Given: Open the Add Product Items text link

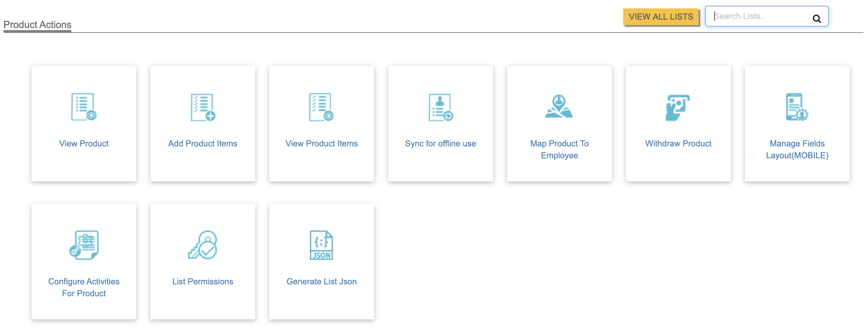Looking at the screenshot, I should (x=203, y=144).
